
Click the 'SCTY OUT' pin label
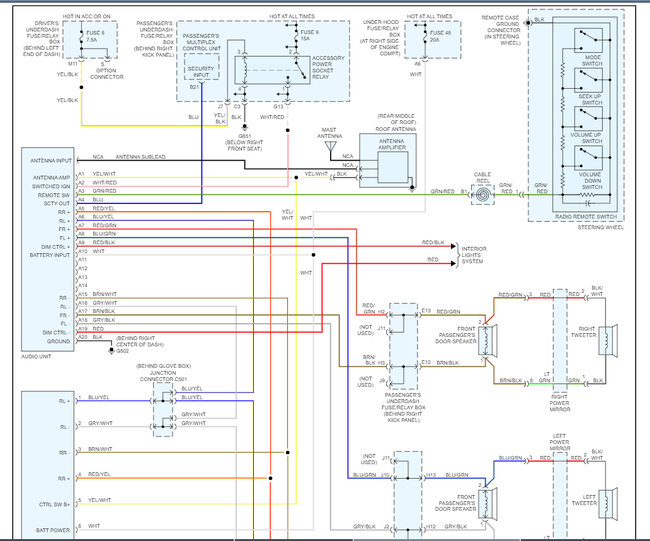point(57,204)
